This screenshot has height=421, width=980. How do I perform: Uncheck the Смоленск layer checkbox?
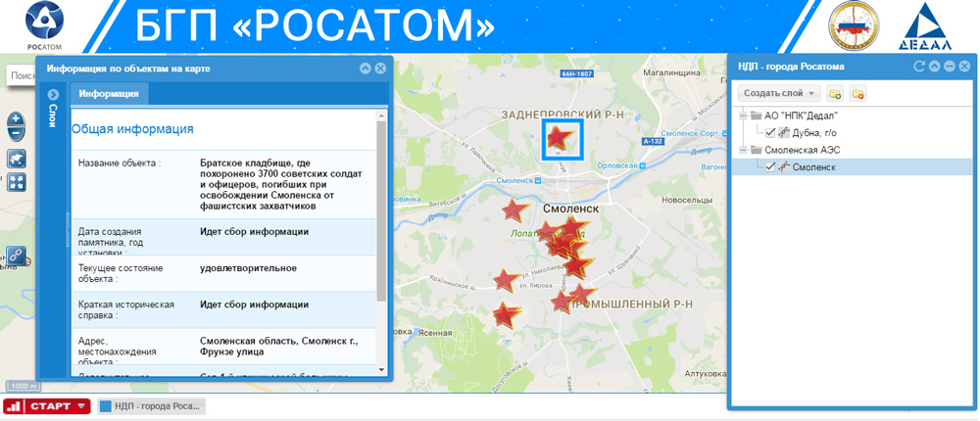tap(770, 166)
